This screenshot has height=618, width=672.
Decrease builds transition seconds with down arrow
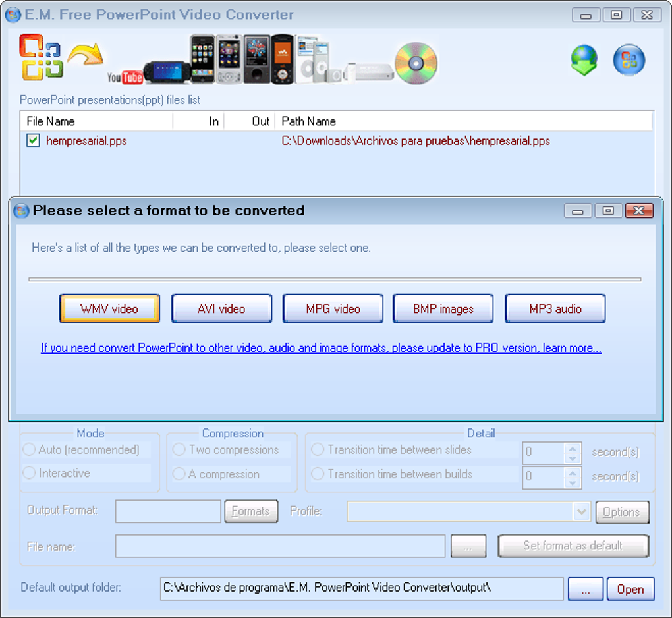click(x=573, y=482)
